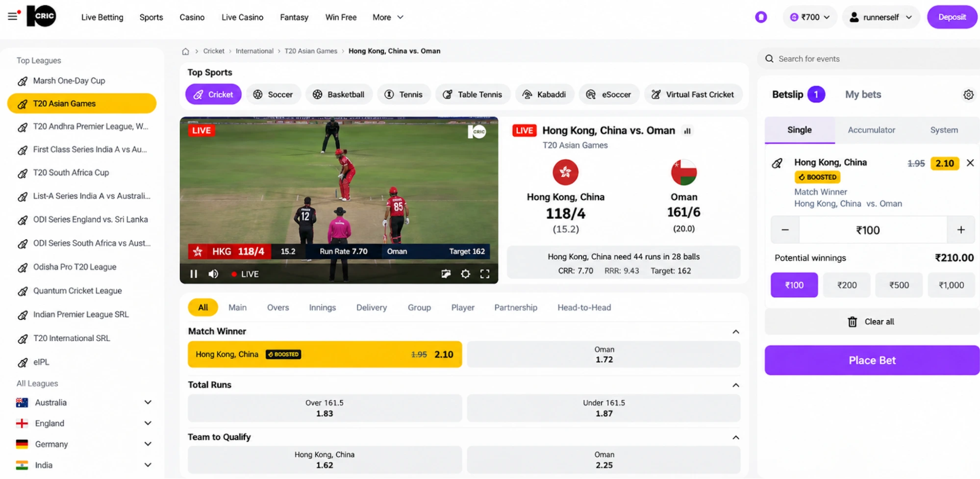980x479 pixels.
Task: Click the Deposit button
Action: pyautogui.click(x=952, y=17)
